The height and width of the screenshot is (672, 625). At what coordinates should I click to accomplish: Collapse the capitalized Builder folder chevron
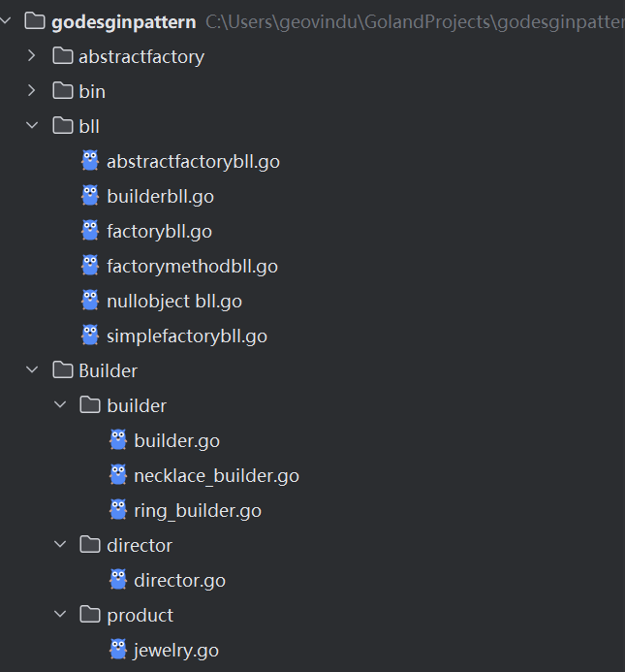pos(32,369)
